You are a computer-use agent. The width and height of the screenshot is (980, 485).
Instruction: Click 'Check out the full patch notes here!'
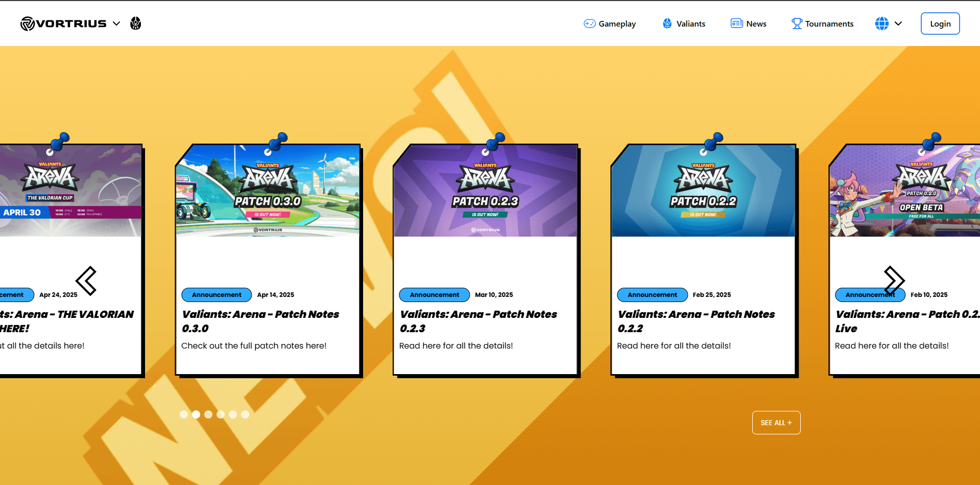254,346
